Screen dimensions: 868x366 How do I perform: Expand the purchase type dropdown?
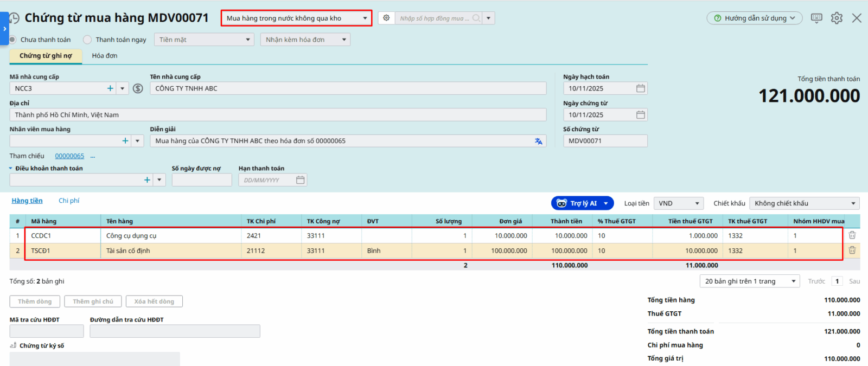coord(365,18)
